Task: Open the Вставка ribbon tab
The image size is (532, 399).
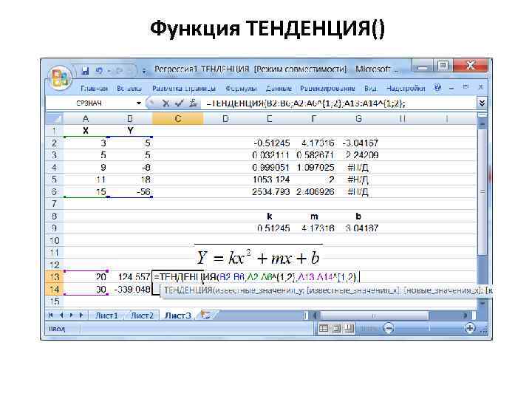Action: point(129,89)
